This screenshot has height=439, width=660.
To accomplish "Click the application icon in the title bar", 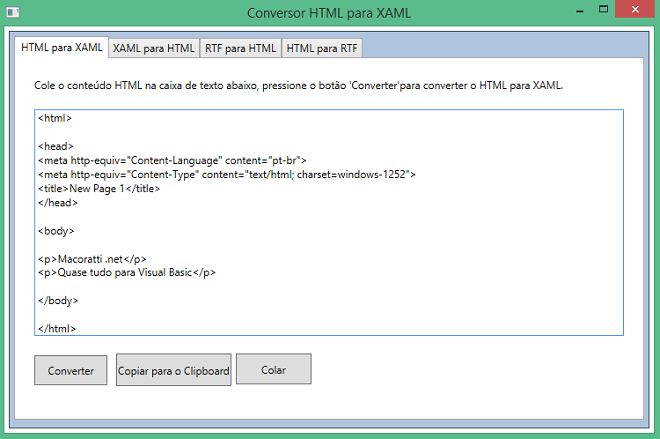I will [x=14, y=12].
